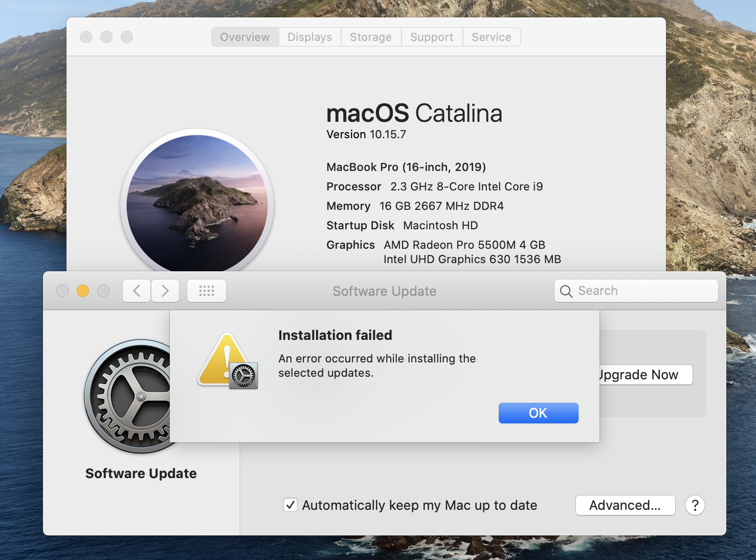Click the macOS Catalina title text
Viewport: 756px width, 560px height.
[x=414, y=113]
